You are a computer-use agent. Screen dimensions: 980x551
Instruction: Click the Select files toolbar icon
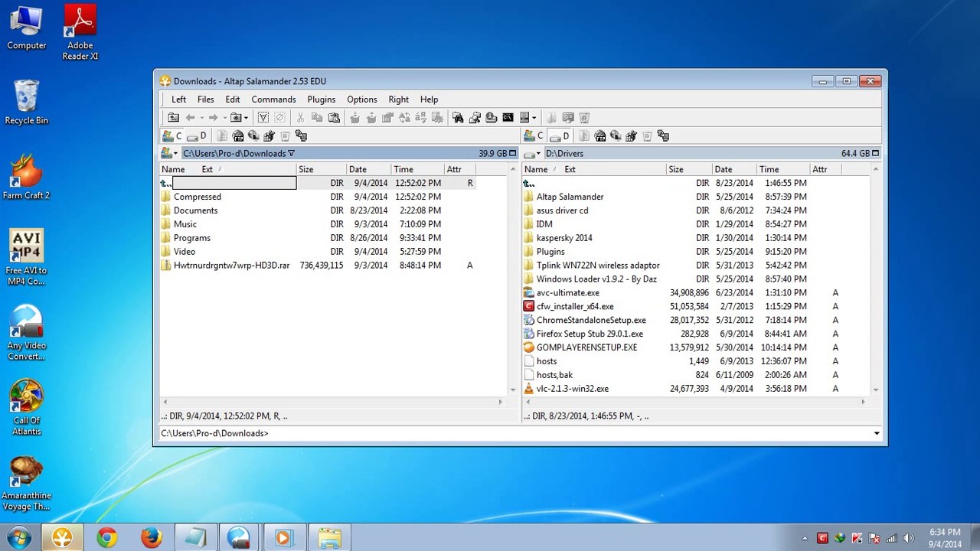click(x=263, y=118)
